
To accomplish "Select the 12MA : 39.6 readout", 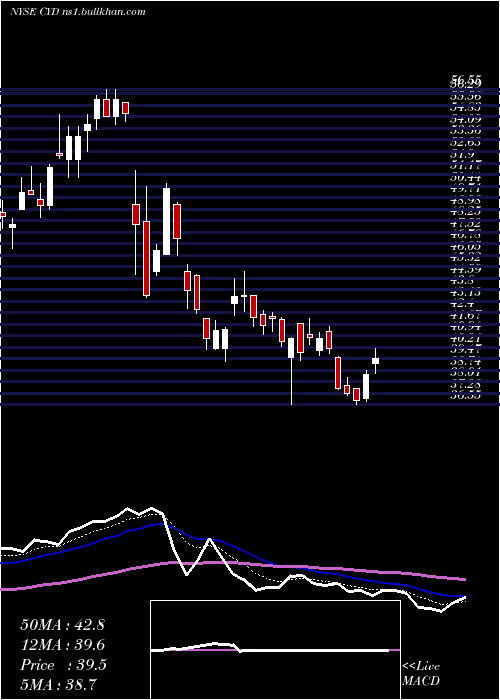I will coord(62,645).
